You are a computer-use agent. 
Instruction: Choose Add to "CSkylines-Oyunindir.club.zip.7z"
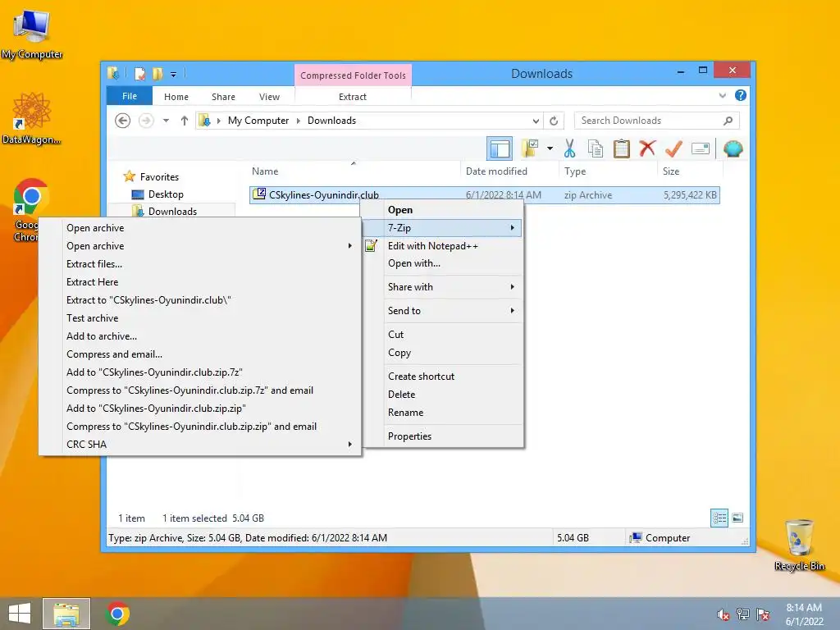[200, 372]
